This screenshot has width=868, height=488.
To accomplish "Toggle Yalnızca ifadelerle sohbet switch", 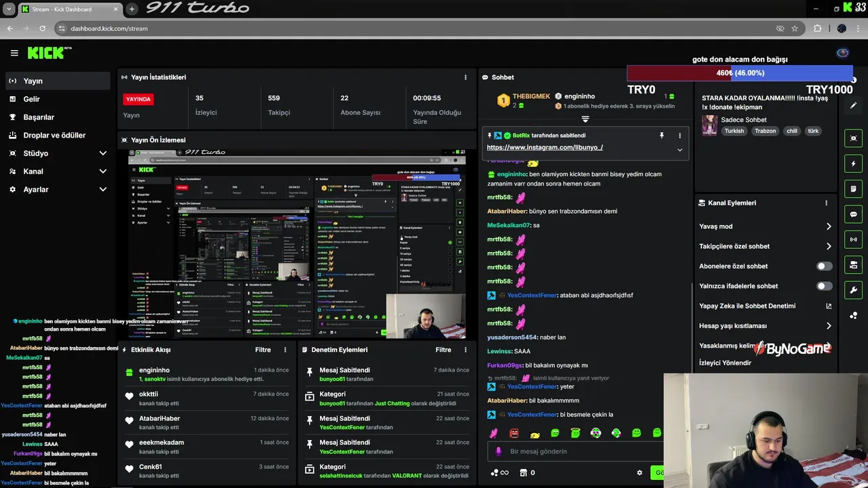I will click(824, 286).
